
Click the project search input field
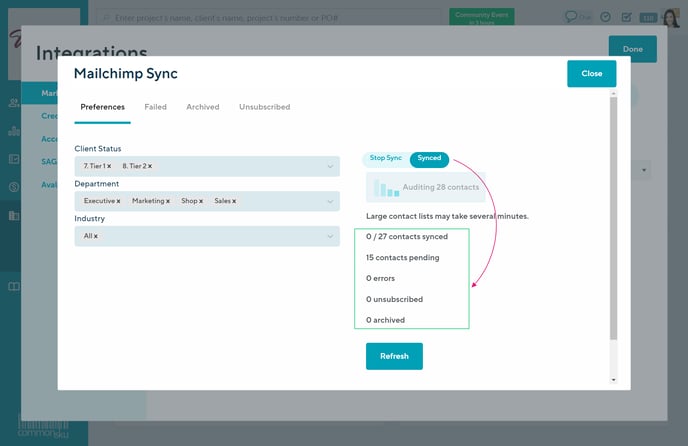(x=270, y=17)
